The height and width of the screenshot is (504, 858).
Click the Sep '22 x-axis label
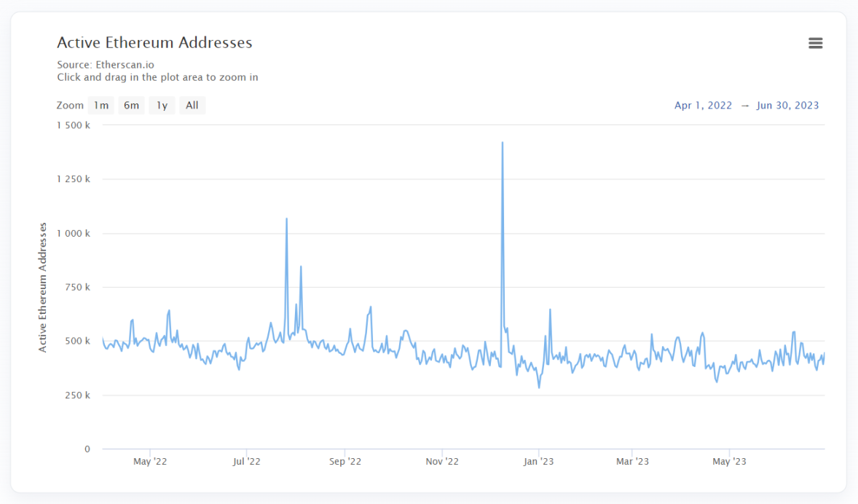click(345, 462)
